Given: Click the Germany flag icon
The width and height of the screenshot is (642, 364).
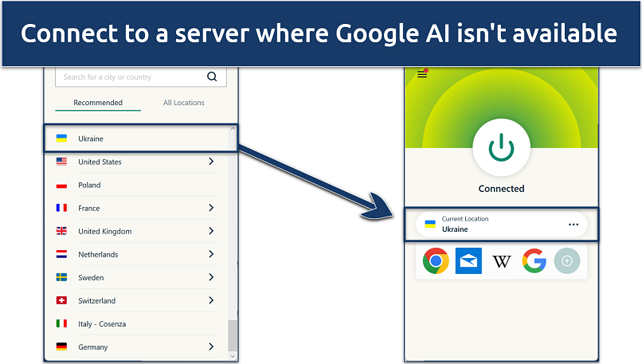Looking at the screenshot, I should pyautogui.click(x=61, y=346).
